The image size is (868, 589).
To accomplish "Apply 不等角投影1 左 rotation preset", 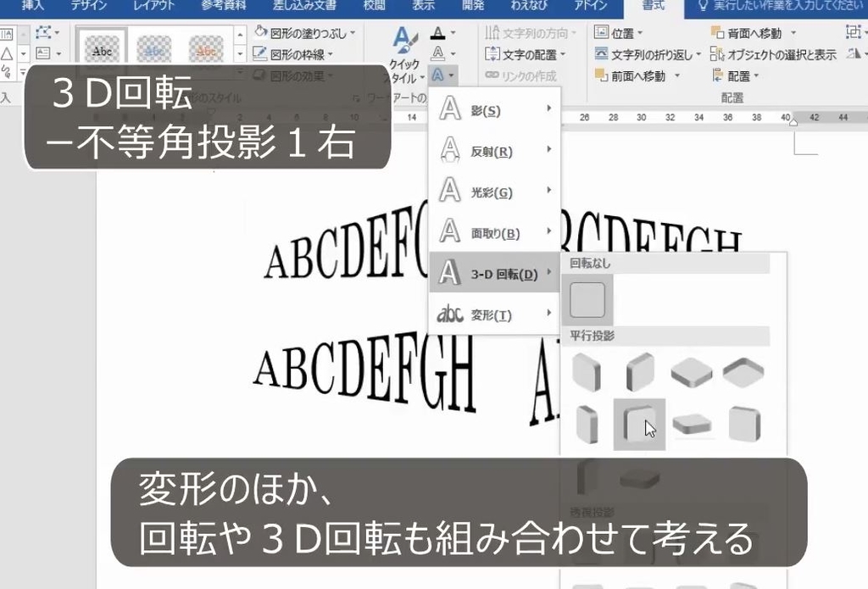I will (587, 424).
